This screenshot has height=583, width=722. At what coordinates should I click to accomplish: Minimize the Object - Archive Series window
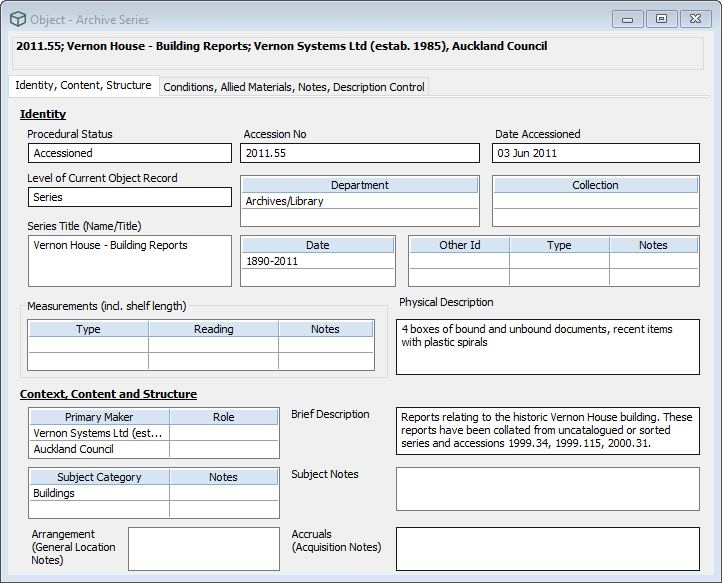tap(628, 19)
